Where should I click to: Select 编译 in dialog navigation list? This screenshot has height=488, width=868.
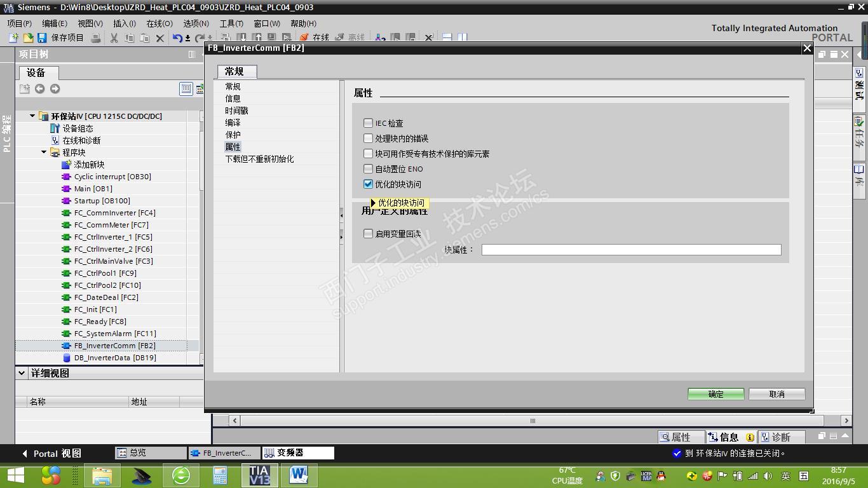[x=233, y=123]
